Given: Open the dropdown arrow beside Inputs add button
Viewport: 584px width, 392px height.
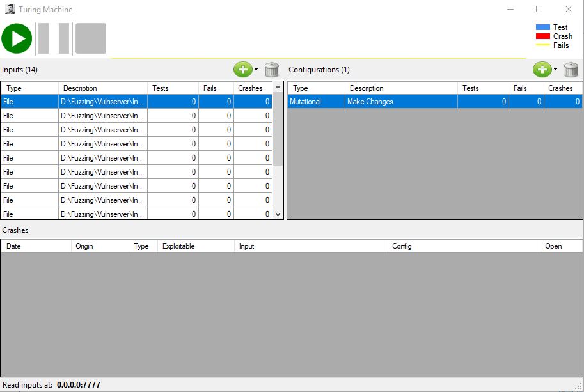Looking at the screenshot, I should pos(256,69).
